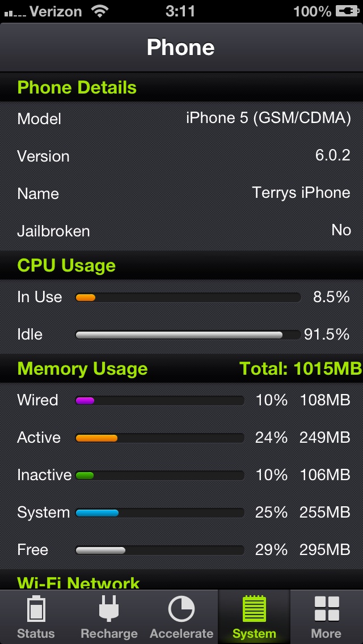
Task: Select the Model row showing iPhone 5
Action: (x=181, y=118)
